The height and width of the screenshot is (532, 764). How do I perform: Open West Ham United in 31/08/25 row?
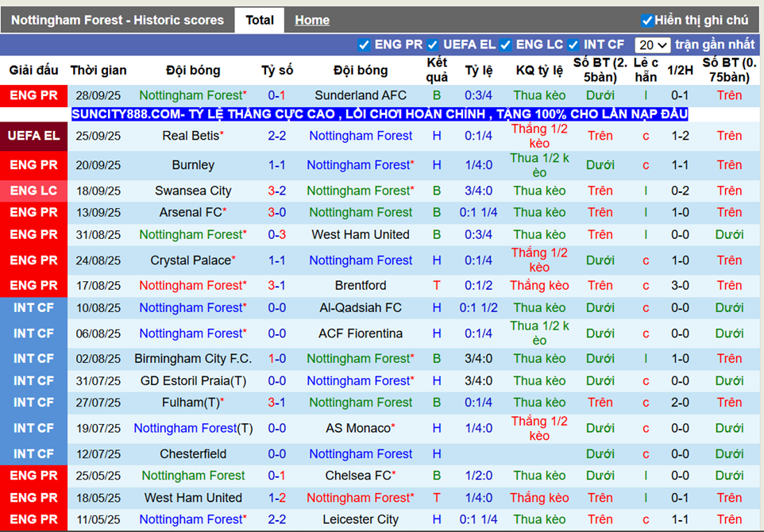[361, 235]
